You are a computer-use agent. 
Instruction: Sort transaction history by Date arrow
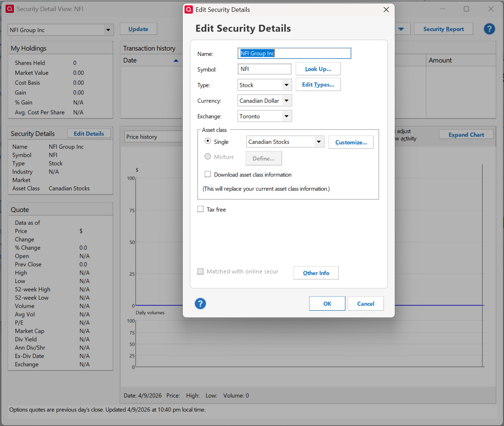click(x=176, y=60)
